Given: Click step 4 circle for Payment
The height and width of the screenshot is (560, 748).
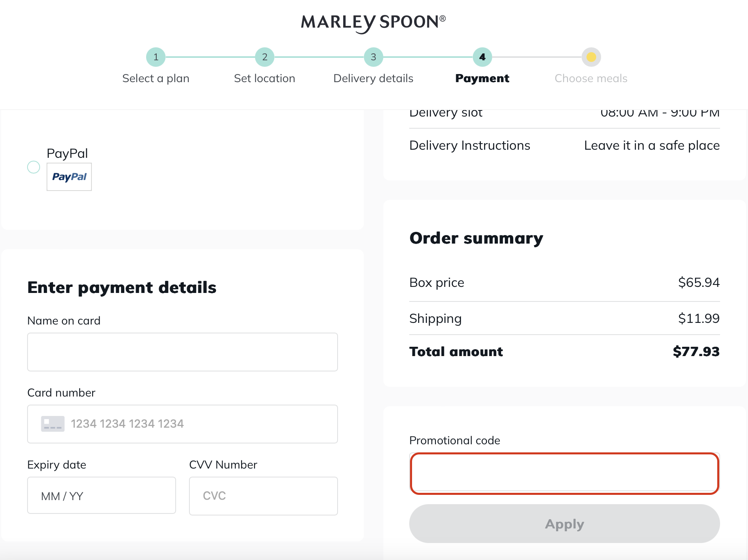Looking at the screenshot, I should [x=482, y=57].
